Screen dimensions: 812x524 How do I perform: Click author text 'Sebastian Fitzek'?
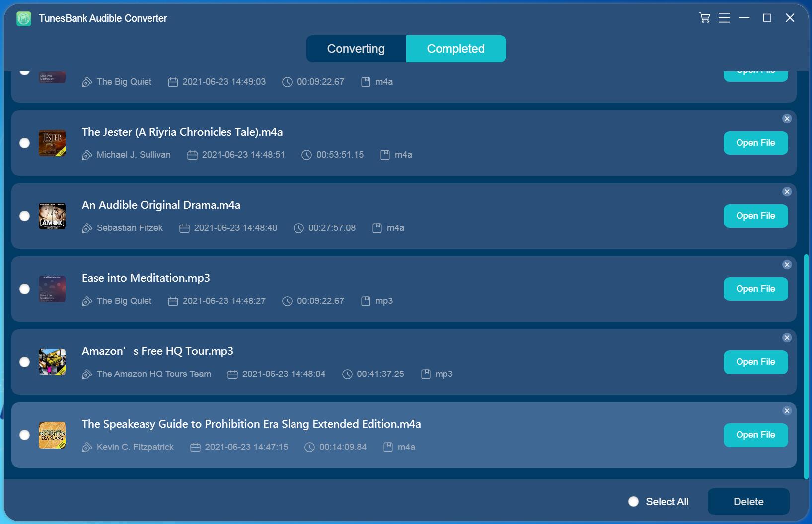(130, 228)
